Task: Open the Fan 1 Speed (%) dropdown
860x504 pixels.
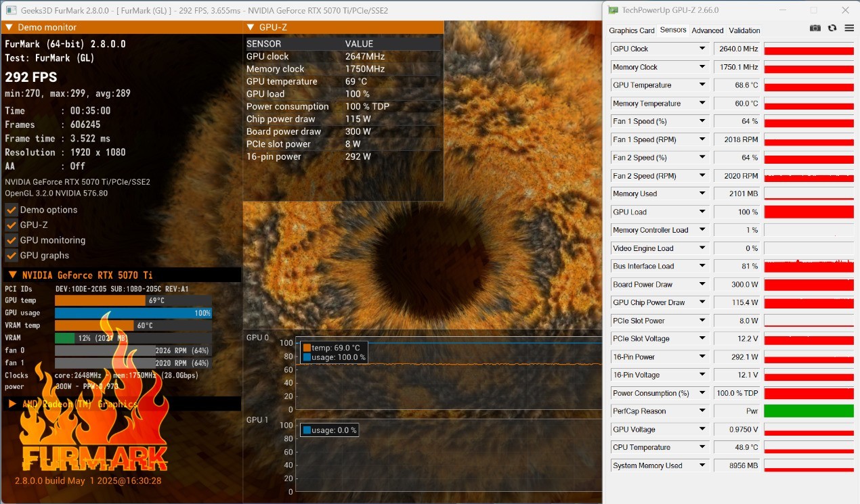Action: click(x=702, y=121)
